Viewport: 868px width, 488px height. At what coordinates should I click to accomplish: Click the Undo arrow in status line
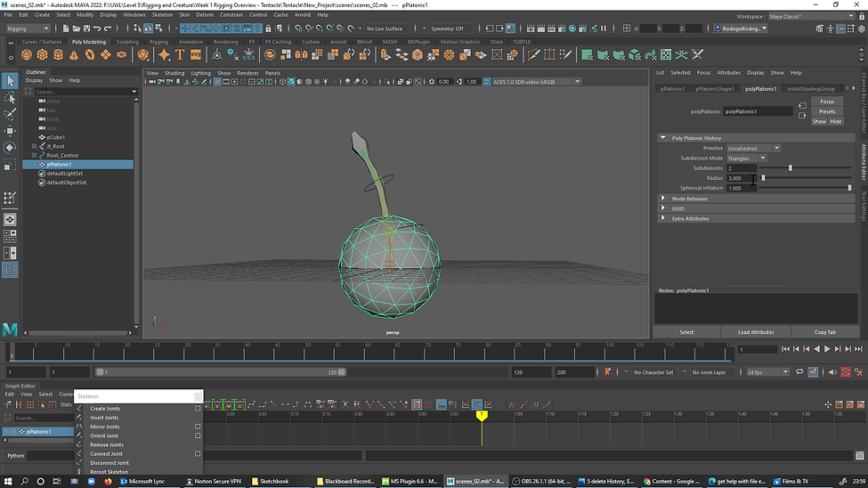click(97, 28)
